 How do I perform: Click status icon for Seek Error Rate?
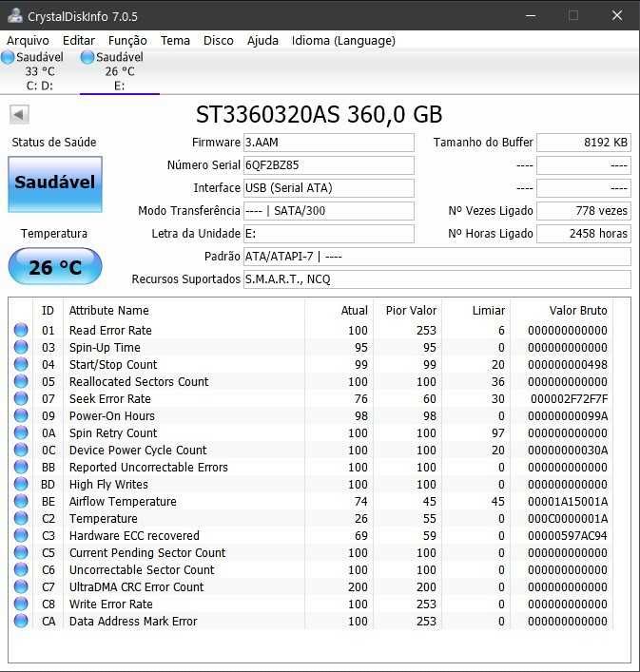coord(21,398)
